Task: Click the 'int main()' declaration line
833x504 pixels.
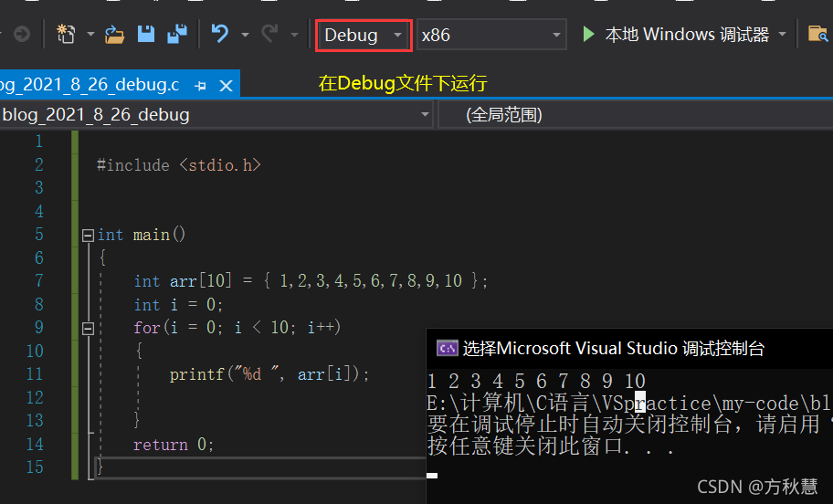Action: [142, 235]
